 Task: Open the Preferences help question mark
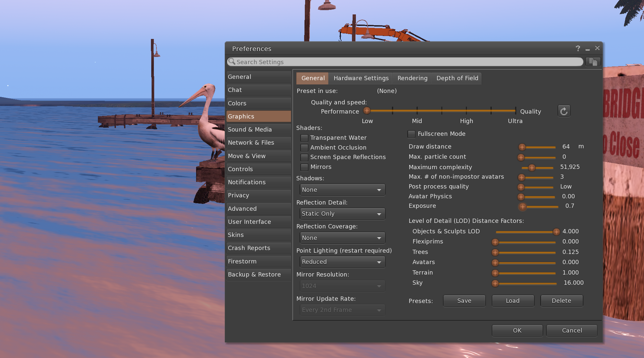click(x=578, y=48)
